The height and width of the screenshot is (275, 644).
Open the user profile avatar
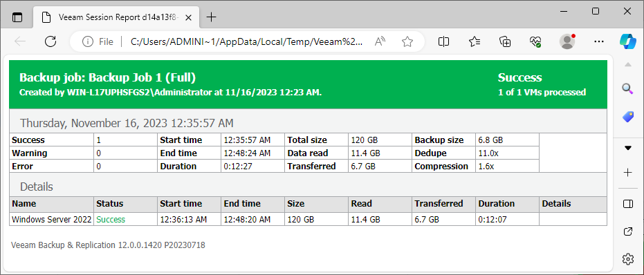click(x=567, y=41)
